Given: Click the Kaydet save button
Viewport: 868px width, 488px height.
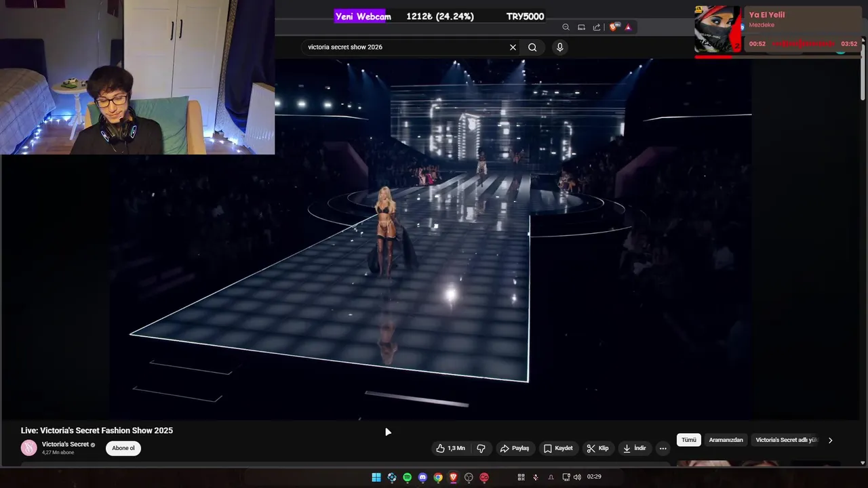Looking at the screenshot, I should tap(557, 448).
